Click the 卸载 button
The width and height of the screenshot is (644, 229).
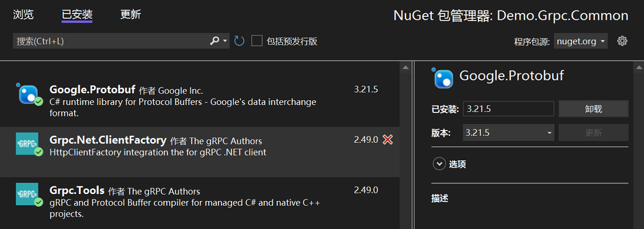click(593, 109)
